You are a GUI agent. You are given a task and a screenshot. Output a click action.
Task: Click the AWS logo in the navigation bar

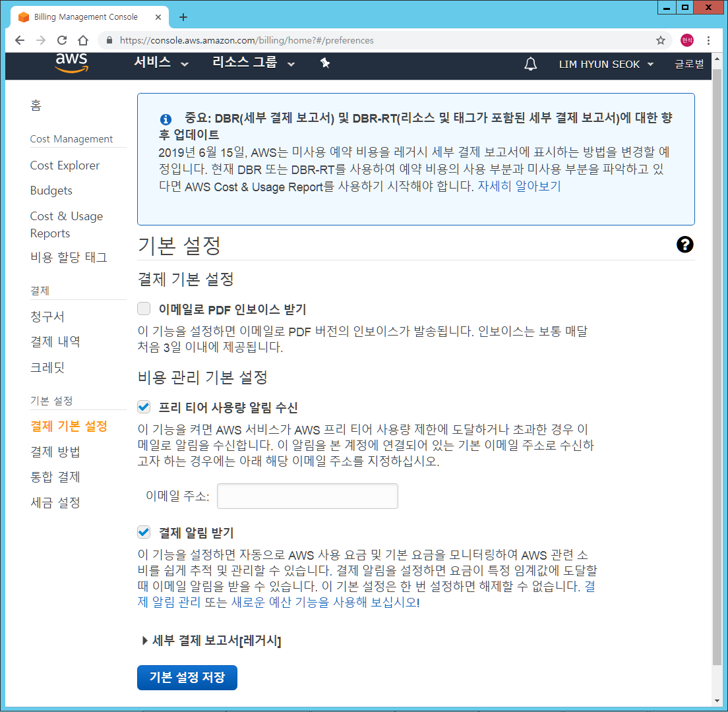coord(71,63)
